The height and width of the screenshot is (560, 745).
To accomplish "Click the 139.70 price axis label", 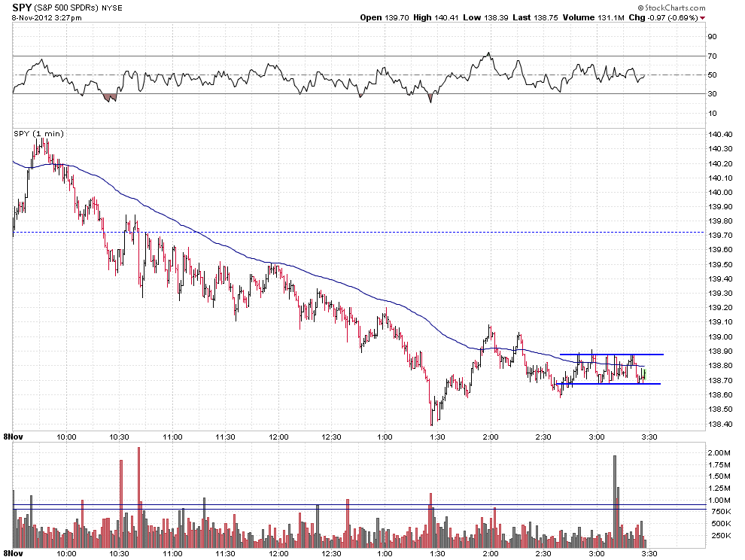I will click(720, 236).
